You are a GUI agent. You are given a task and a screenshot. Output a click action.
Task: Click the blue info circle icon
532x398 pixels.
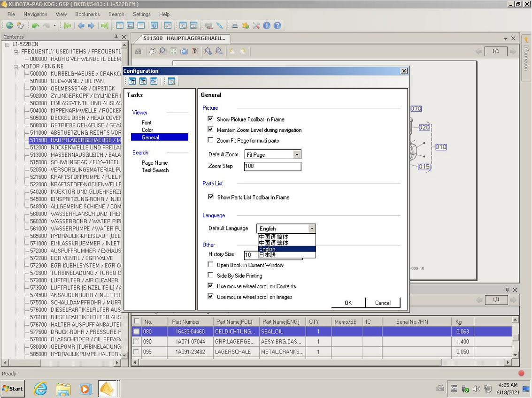tap(267, 25)
